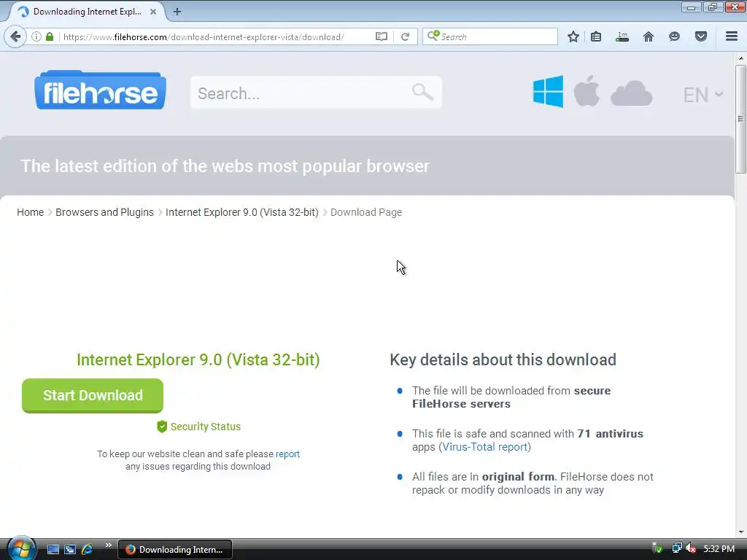Click the scrollbar down arrow
747x560 pixels.
pyautogui.click(x=740, y=532)
